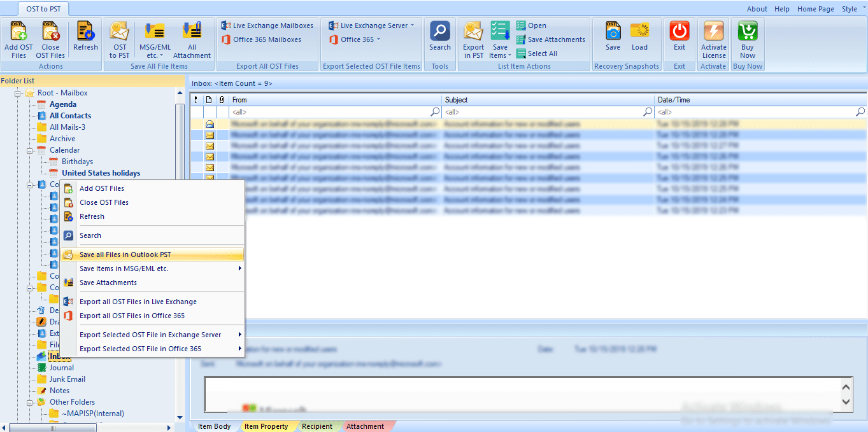Select Export all OST Files in Office 365
868x432 pixels.
[x=152, y=316]
